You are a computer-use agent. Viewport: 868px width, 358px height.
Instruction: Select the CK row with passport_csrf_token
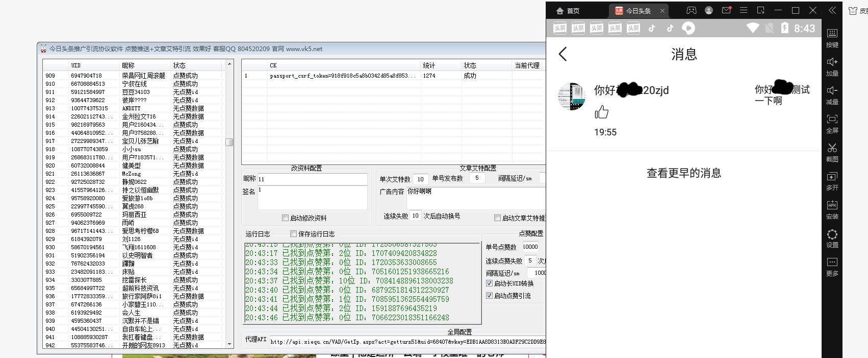(x=393, y=76)
